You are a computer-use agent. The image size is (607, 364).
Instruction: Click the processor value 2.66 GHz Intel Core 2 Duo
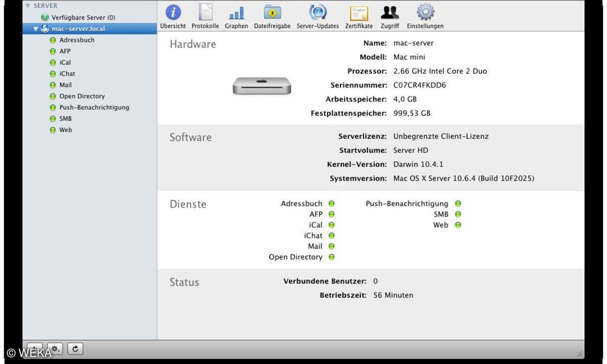click(440, 71)
